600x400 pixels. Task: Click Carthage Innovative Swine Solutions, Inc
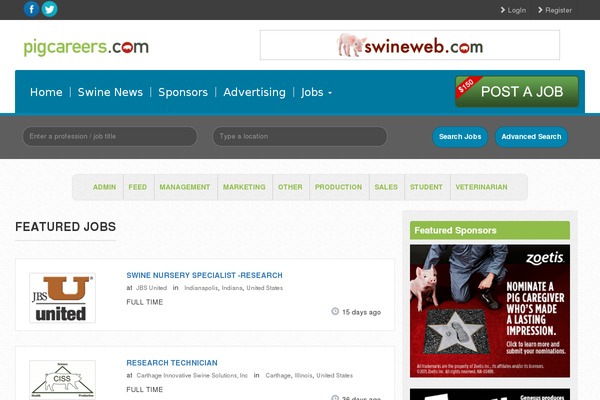click(x=192, y=376)
